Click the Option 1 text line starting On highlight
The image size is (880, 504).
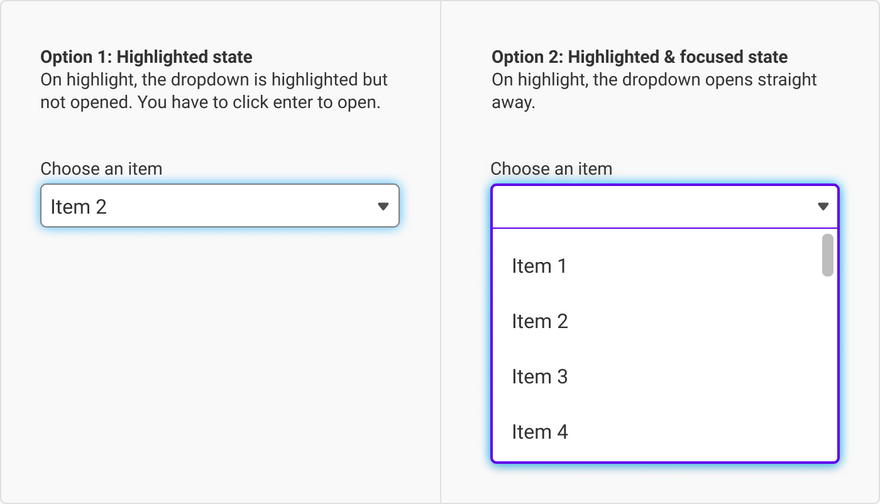pos(214,79)
